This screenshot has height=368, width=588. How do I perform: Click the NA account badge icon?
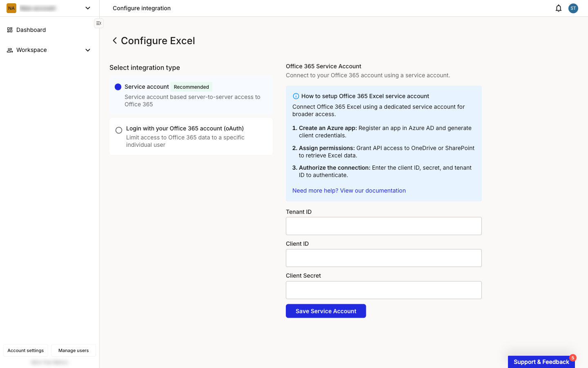[11, 8]
